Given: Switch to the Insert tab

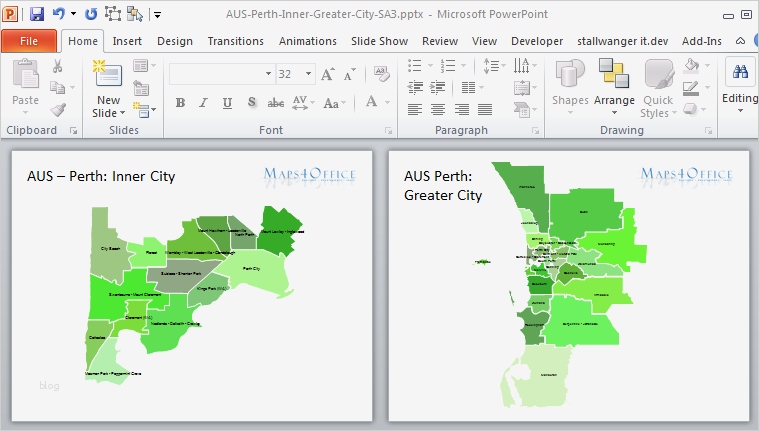Looking at the screenshot, I should (127, 41).
